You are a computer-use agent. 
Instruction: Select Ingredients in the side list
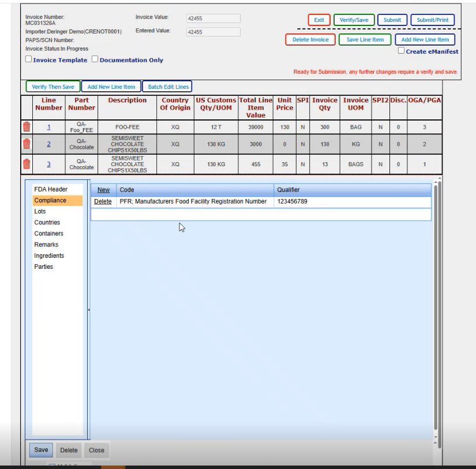point(49,256)
